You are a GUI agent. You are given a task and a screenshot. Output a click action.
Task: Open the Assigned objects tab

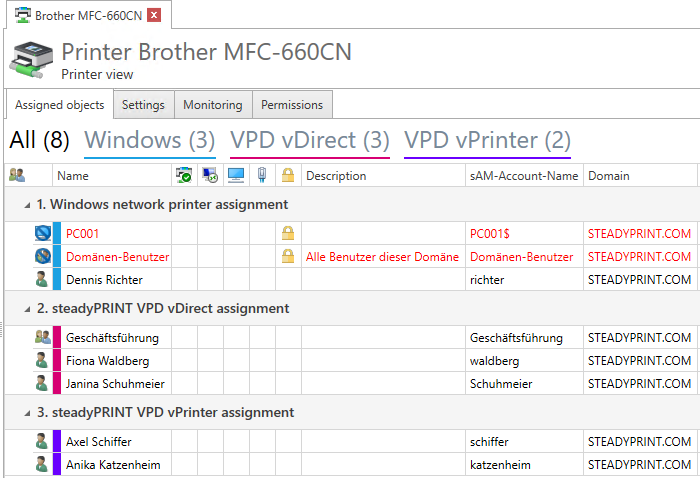pos(59,105)
